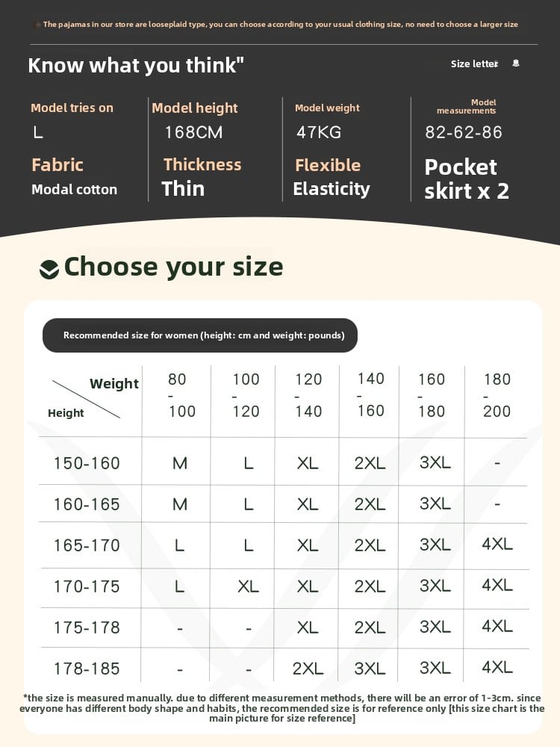The height and width of the screenshot is (747, 560).
Task: Select the 150-160 height row label
Action: tap(87, 463)
